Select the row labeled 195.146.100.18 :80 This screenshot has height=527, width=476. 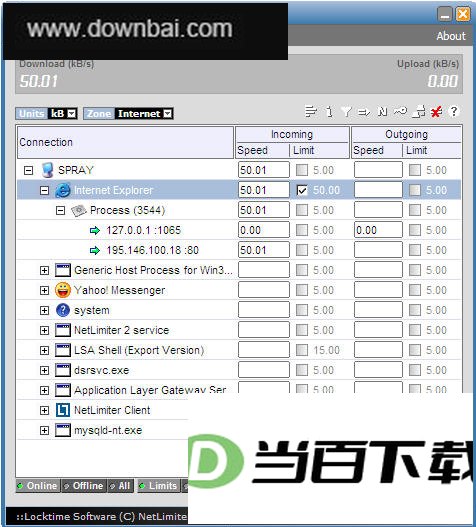152,250
